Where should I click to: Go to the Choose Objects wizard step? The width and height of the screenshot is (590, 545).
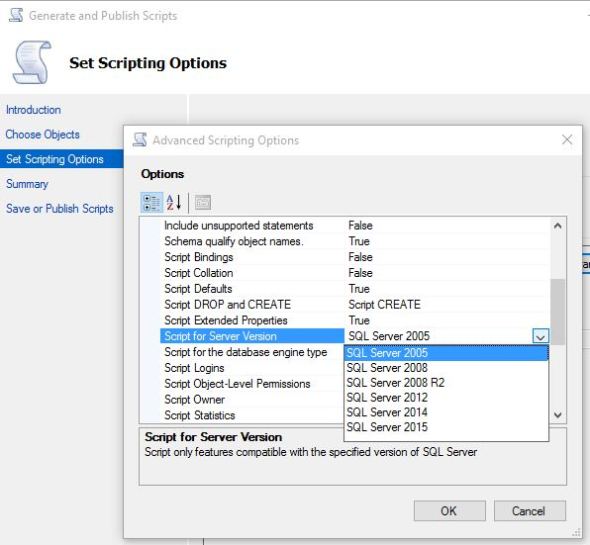click(x=43, y=134)
